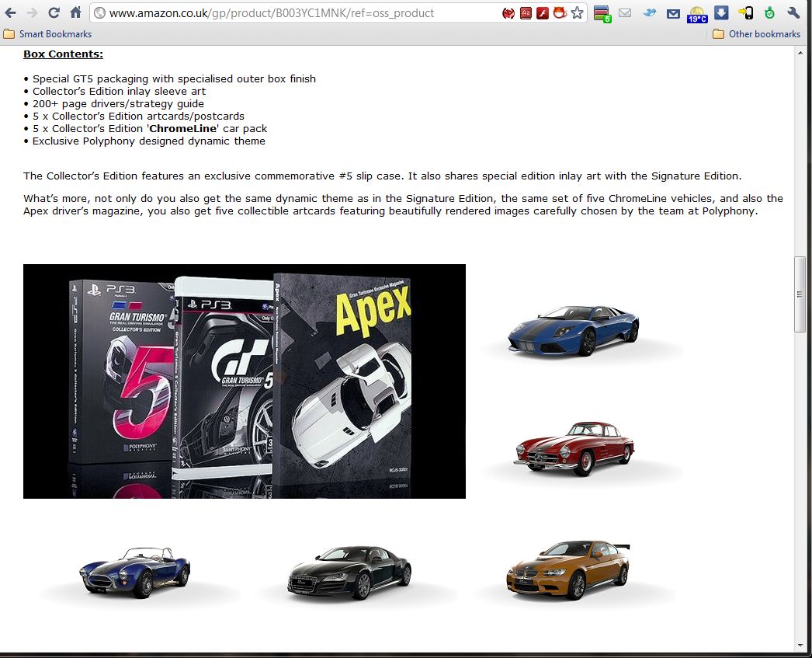Click the Gran Turismo 5 Collector's Edition box image
Viewport: 812px width, 658px height.
245,381
